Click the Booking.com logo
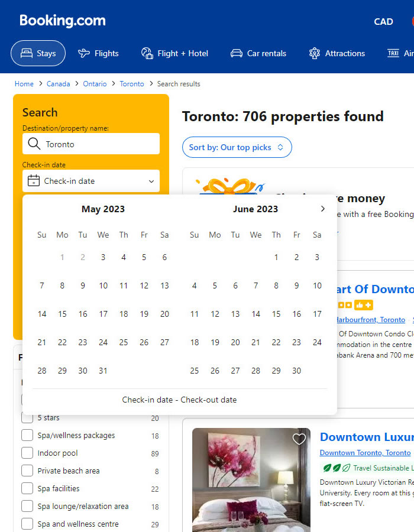Screen dimensions: 414x532 tap(63, 21)
